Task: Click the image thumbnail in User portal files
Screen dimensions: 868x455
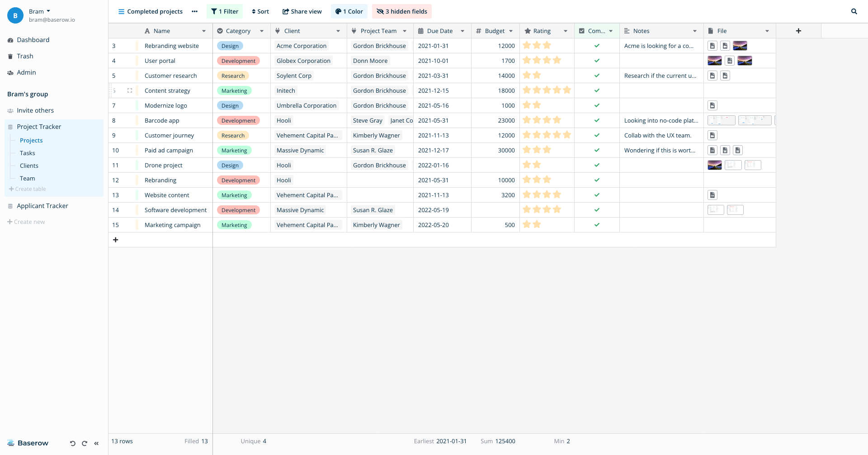Action: click(x=715, y=60)
